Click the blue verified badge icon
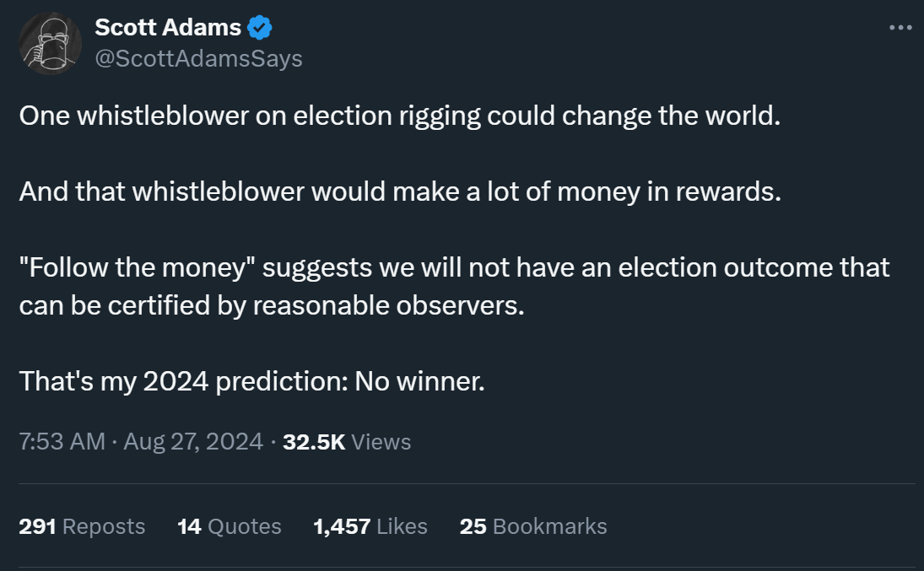 tap(259, 28)
